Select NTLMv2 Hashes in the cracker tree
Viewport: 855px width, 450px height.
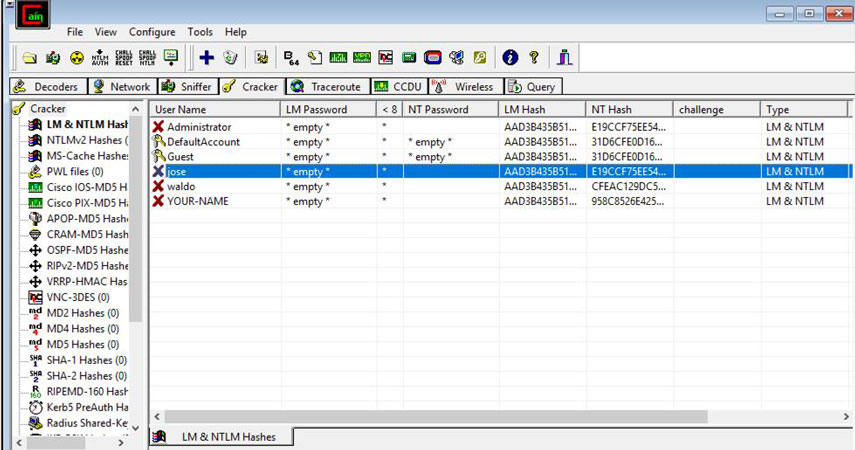tap(87, 140)
